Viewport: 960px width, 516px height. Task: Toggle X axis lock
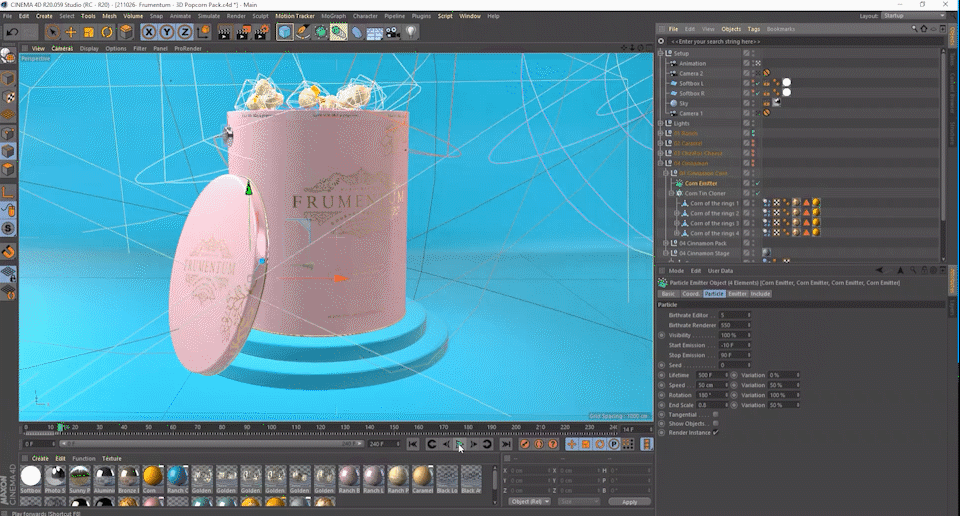pos(149,32)
